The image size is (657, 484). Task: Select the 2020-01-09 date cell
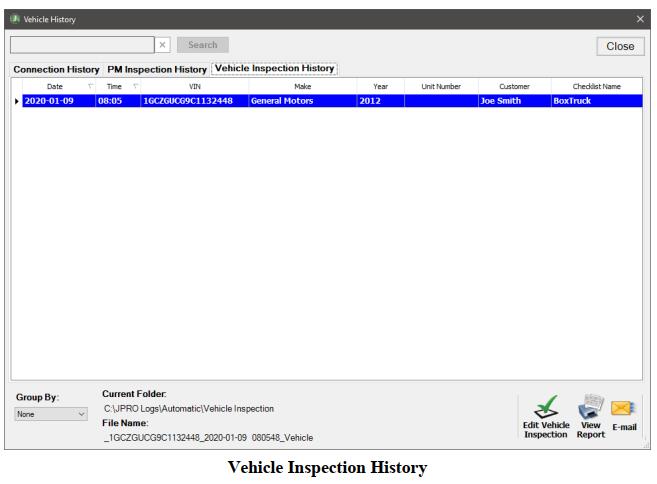coord(59,101)
